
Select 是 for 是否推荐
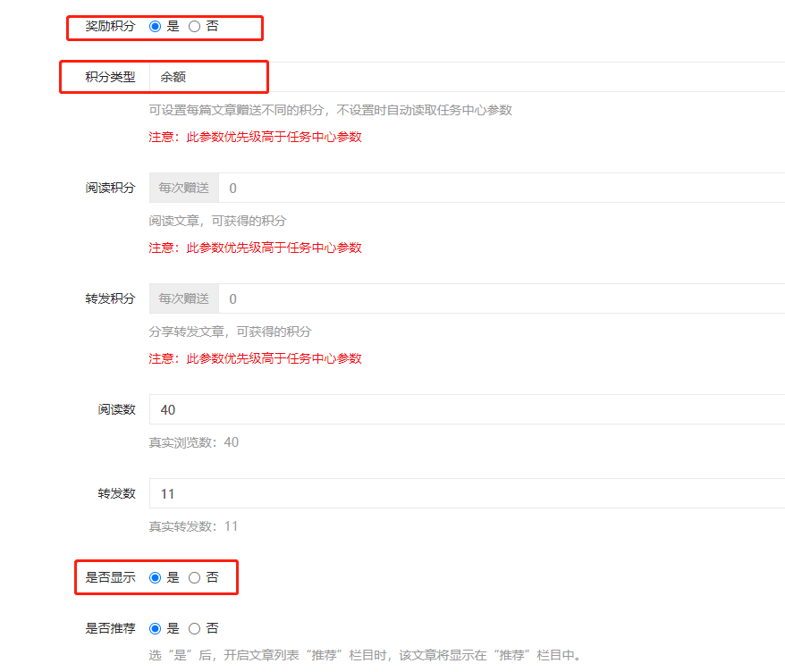click(156, 628)
